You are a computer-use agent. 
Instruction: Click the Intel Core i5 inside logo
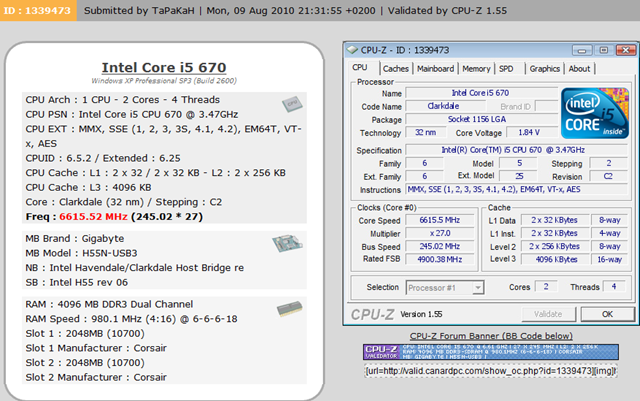coord(595,113)
